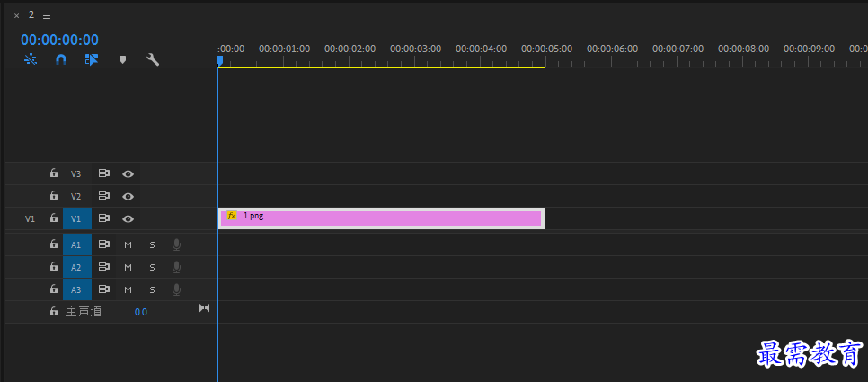The height and width of the screenshot is (382, 868).
Task: Click master track output expander icon
Action: pyautogui.click(x=204, y=308)
